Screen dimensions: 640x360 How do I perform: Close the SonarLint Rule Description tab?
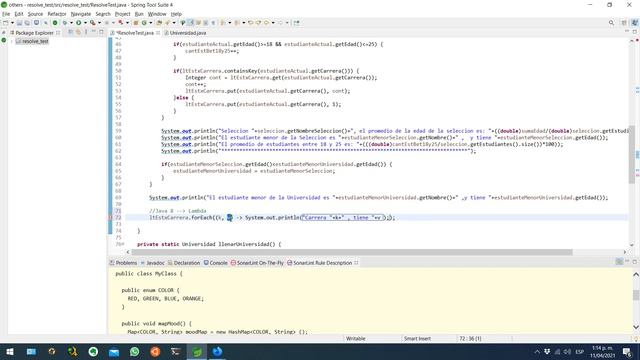click(356, 263)
